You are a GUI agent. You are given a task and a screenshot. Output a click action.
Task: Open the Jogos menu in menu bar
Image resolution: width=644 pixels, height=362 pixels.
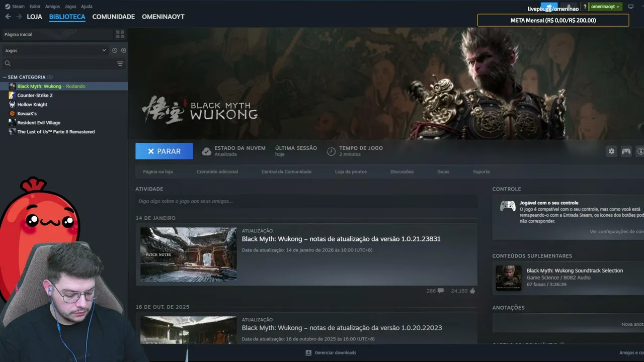[x=70, y=7]
